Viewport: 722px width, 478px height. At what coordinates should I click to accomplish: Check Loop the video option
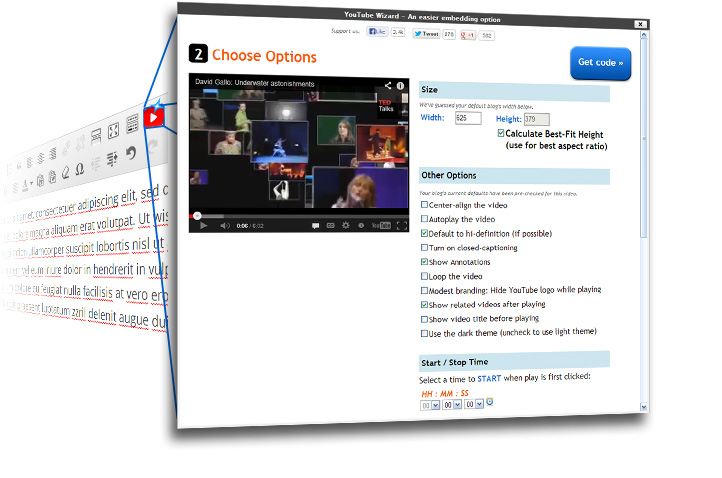coord(425,276)
